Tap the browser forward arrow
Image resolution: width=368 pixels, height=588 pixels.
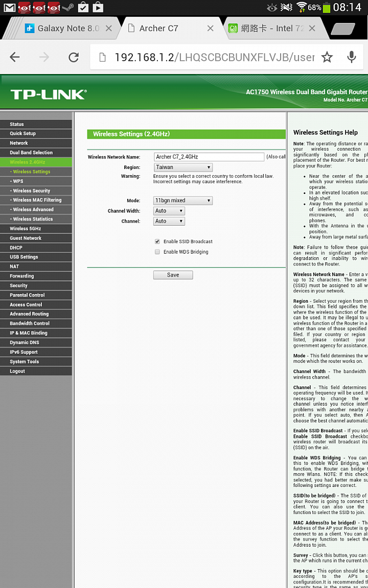pyautogui.click(x=44, y=57)
